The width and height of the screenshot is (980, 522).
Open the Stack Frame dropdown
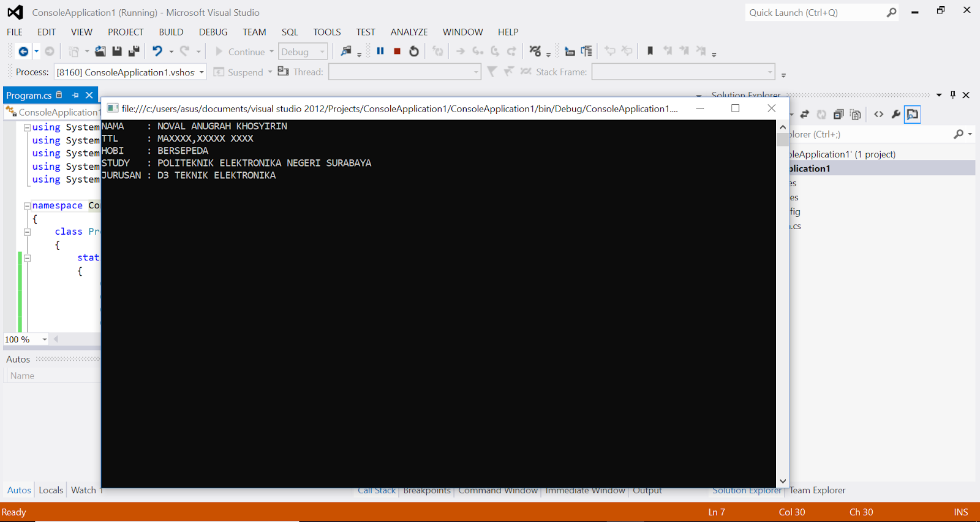coord(770,72)
